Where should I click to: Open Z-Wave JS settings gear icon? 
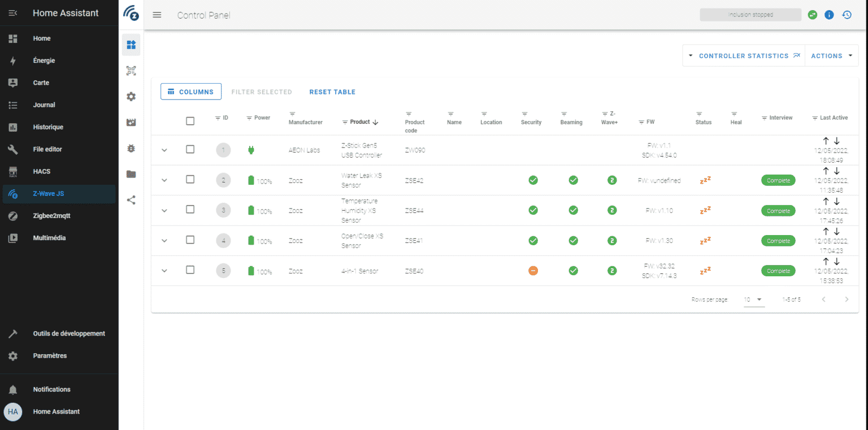pyautogui.click(x=131, y=96)
